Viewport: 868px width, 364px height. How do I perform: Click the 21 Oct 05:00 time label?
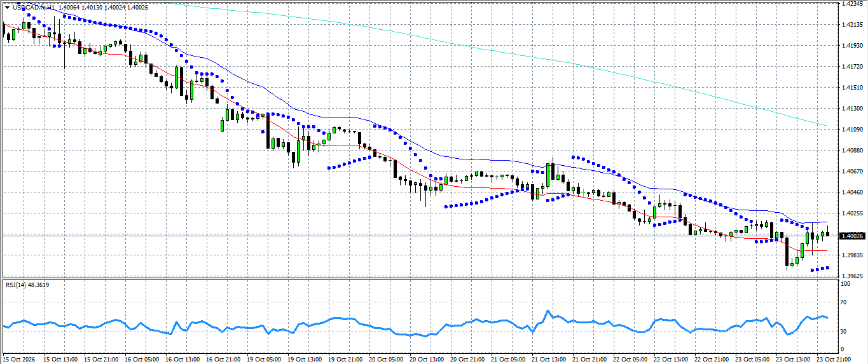click(x=508, y=359)
